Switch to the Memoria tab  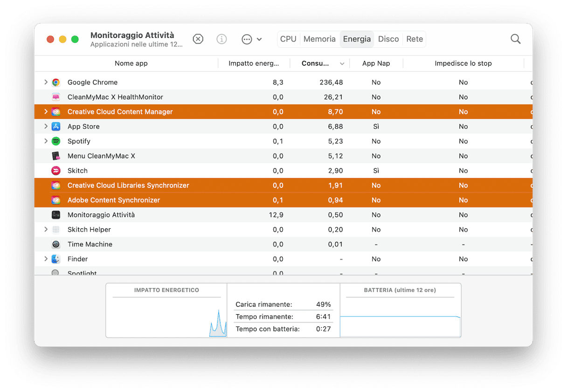[x=319, y=39]
